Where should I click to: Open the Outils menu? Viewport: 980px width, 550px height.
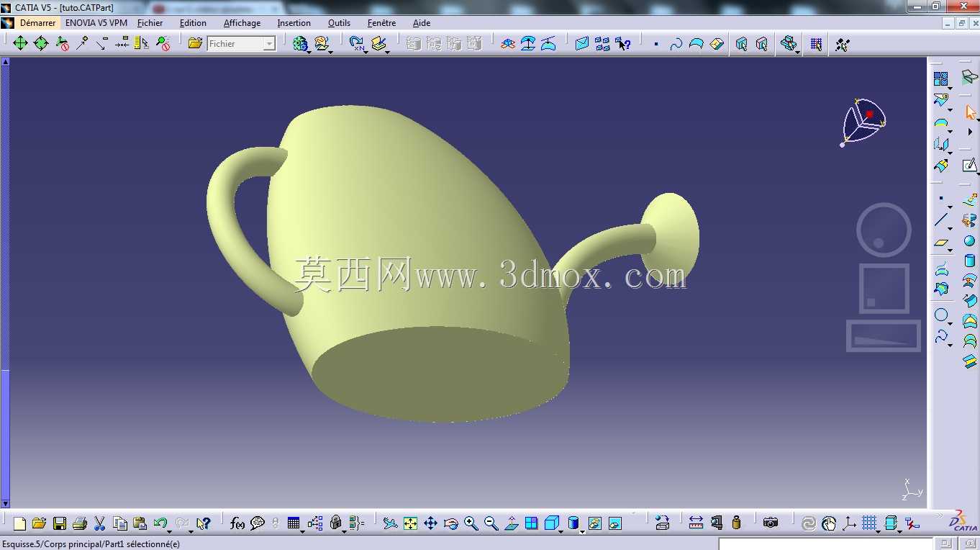tap(339, 23)
